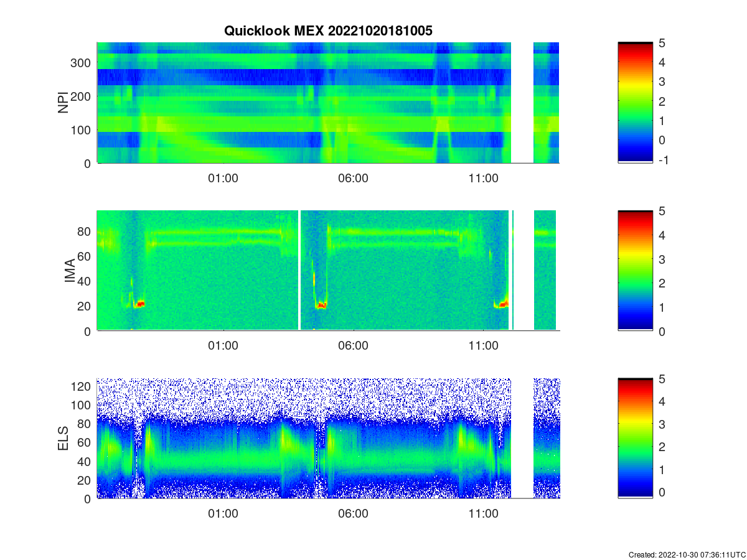Click the "5" label on the IMA colorbar
The height and width of the screenshot is (560, 747).
click(662, 211)
